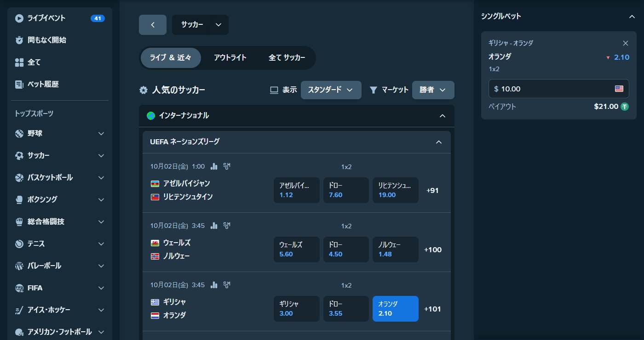Click the サッカー soccer ball sidebar icon
Image resolution: width=644 pixels, height=340 pixels.
coord(19,156)
